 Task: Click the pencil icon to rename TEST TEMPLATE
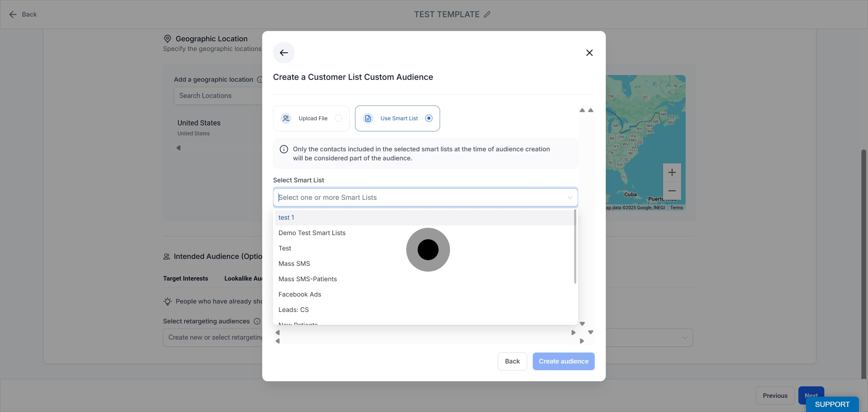(x=487, y=14)
